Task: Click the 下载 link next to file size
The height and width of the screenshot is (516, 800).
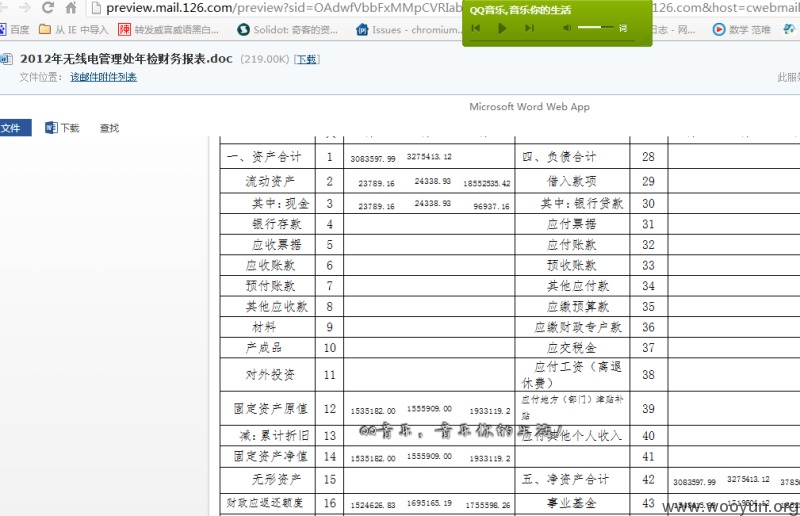Action: coord(307,59)
